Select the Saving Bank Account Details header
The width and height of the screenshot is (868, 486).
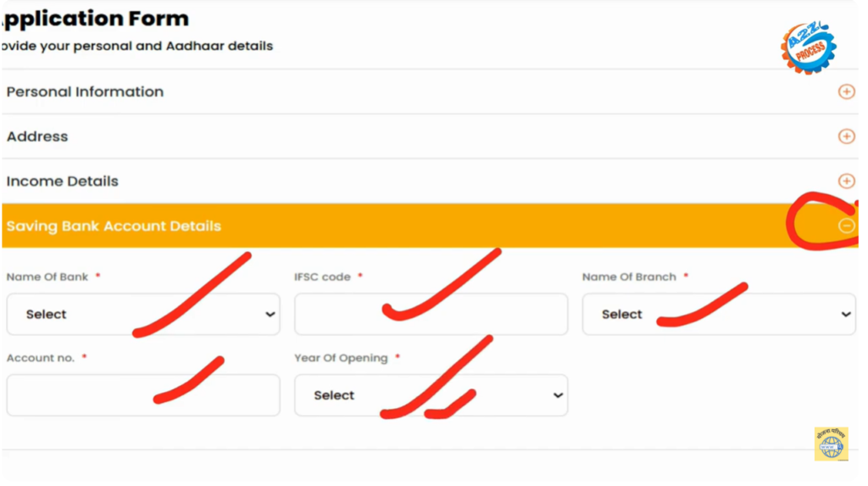[x=114, y=226]
